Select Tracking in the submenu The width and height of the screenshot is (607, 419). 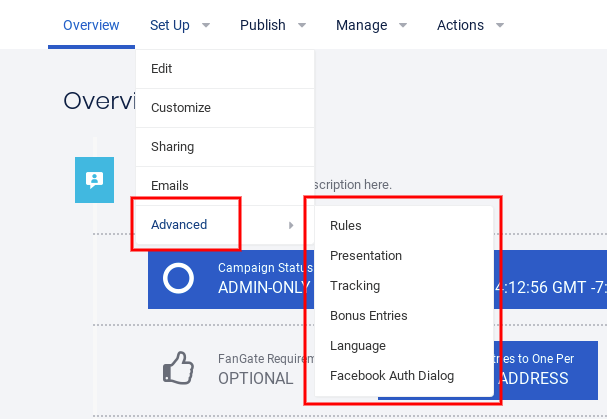coord(355,286)
